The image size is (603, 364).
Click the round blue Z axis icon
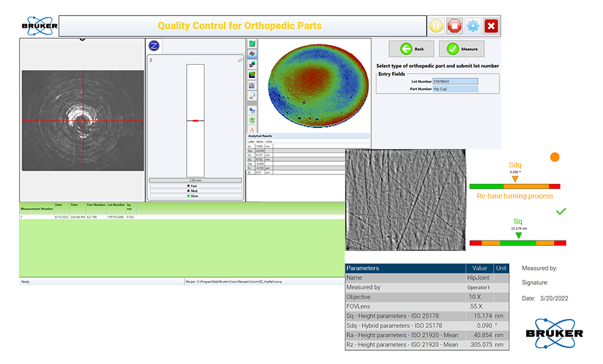(x=153, y=45)
